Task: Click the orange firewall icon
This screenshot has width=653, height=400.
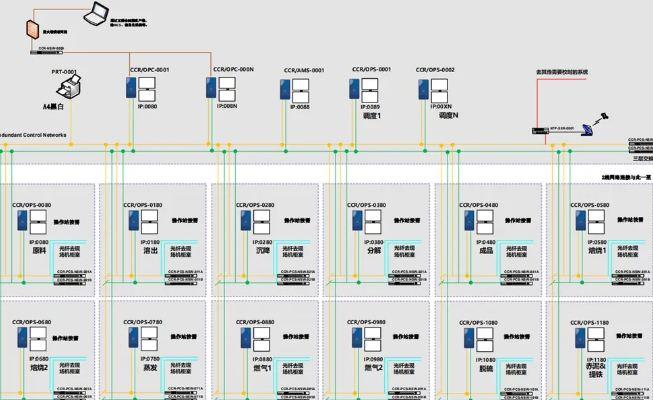Action: click(x=32, y=29)
